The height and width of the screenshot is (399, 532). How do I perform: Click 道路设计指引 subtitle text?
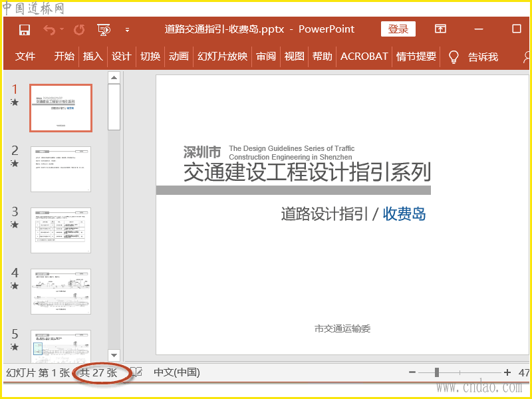pos(325,214)
